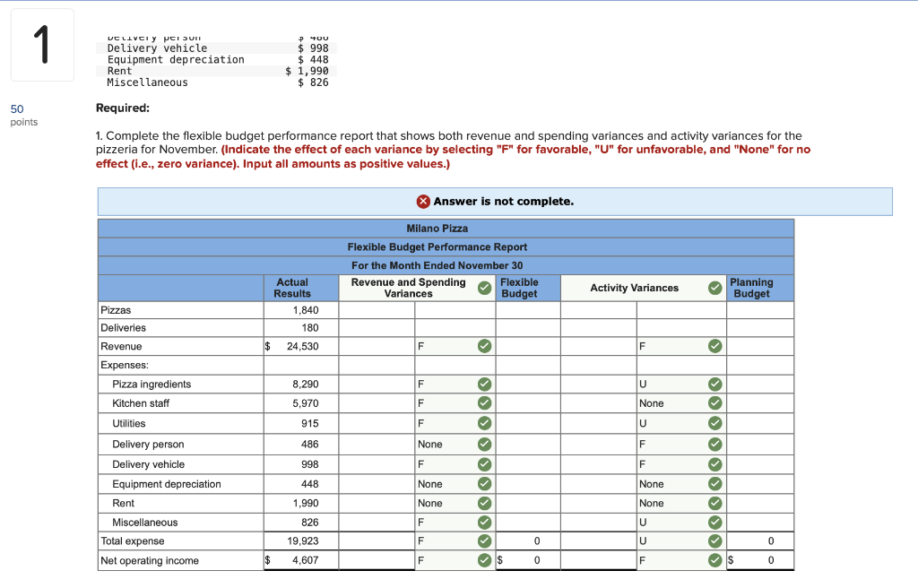This screenshot has height=588, width=918.
Task: Open Delivery person spending variance None dropdown
Action: (455, 444)
